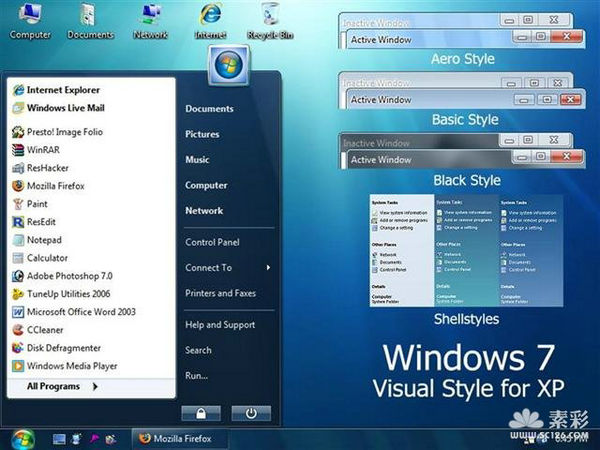Click the power button in Start menu

[251, 413]
